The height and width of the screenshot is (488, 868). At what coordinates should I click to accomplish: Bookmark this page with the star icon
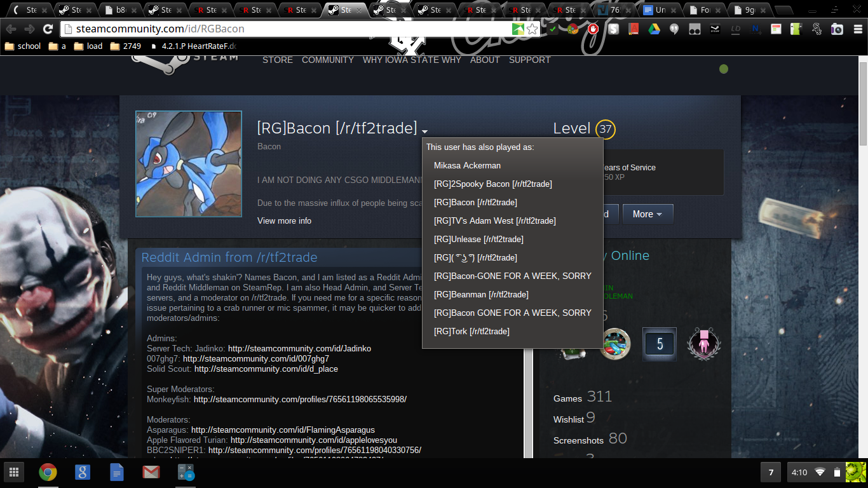[532, 29]
